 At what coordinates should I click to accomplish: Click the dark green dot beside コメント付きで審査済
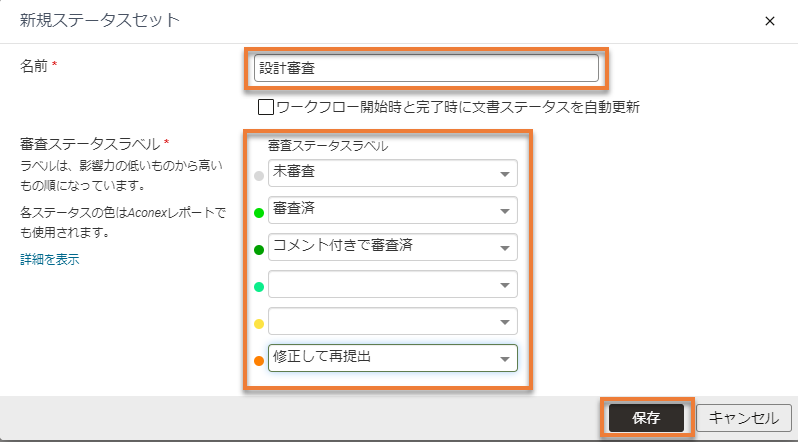259,250
